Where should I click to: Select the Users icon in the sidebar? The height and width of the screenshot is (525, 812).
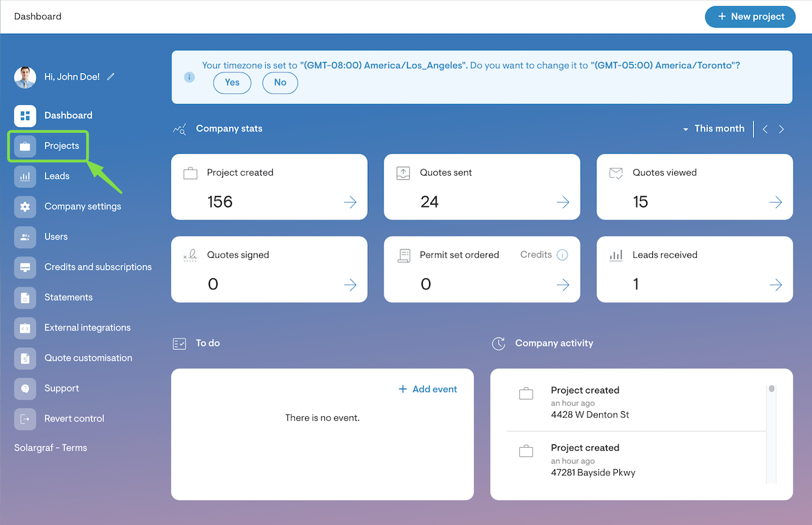tap(23, 237)
